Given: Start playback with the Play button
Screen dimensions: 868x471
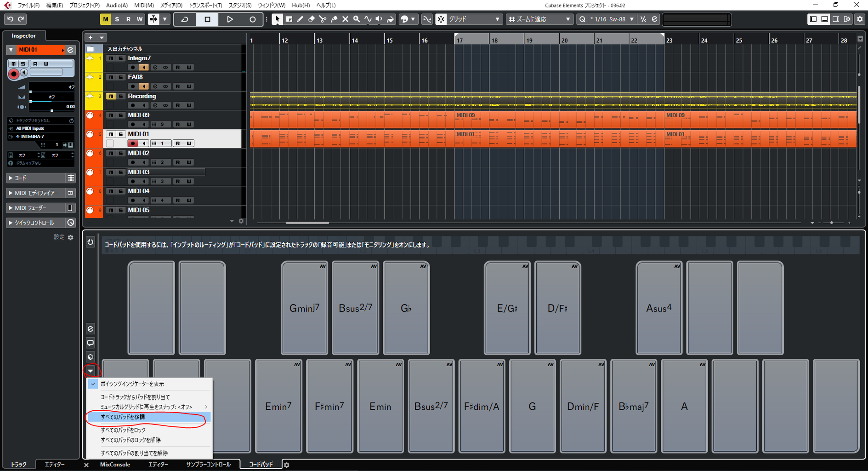Looking at the screenshot, I should (230, 19).
